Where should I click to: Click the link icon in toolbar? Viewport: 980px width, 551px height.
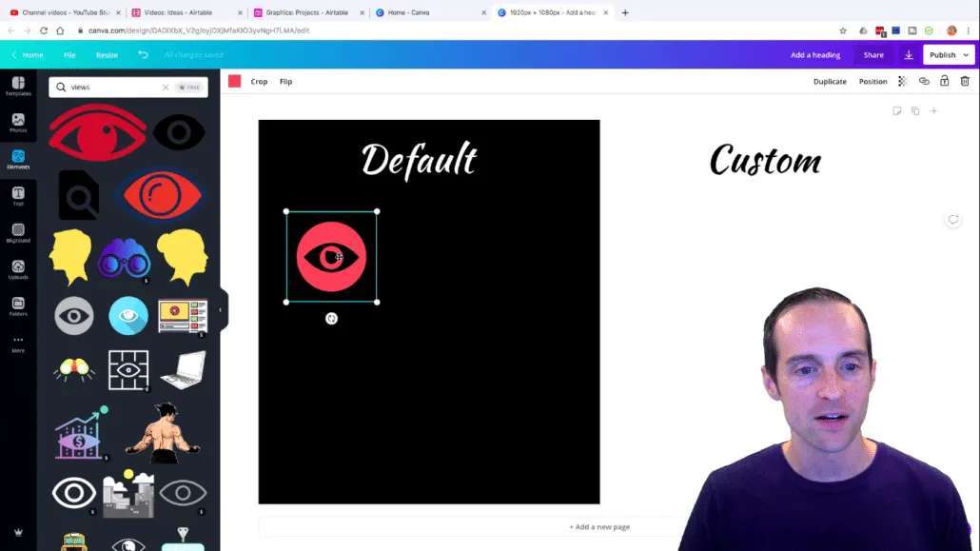coord(924,81)
